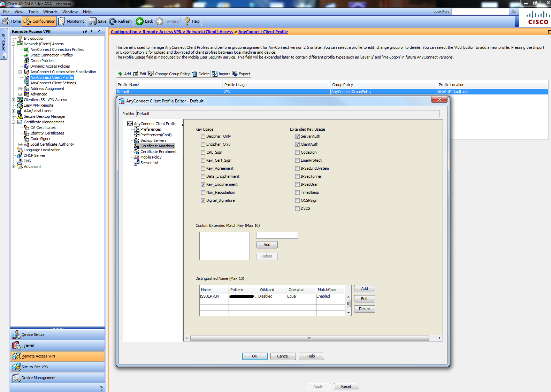Click the Export profile icon
The height and width of the screenshot is (392, 551).
tap(235, 74)
